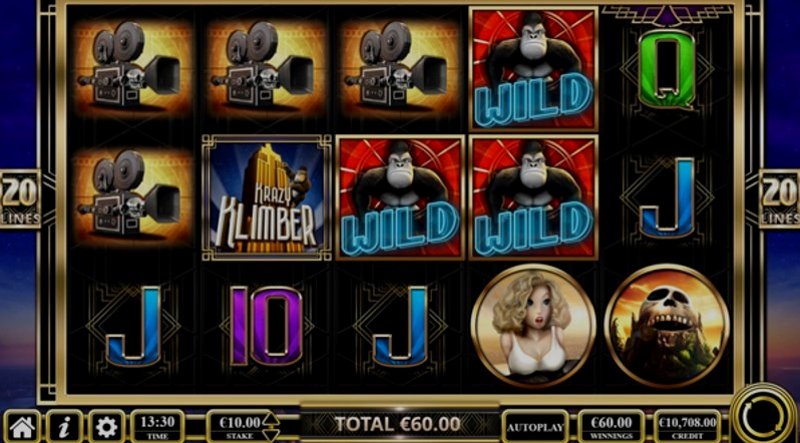Click the right 20 Lines badge
Screen dimensions: 800x443
[x=780, y=200]
